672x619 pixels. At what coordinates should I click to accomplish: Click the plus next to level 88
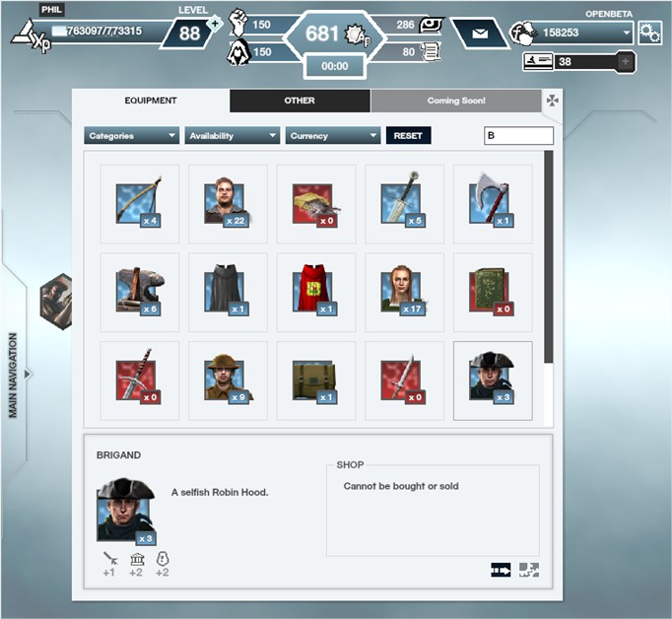click(x=215, y=24)
